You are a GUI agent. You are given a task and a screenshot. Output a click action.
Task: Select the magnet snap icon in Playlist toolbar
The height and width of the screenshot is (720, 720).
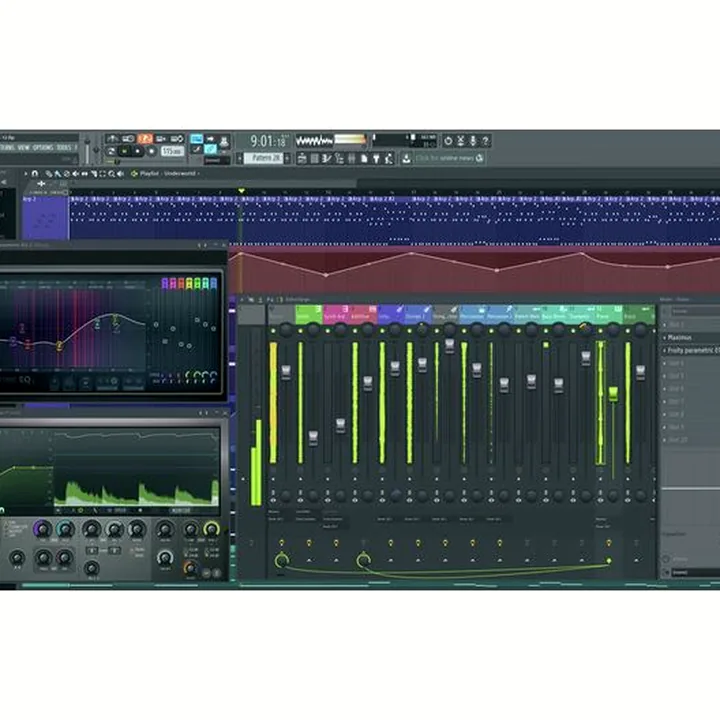pyautogui.click(x=34, y=174)
